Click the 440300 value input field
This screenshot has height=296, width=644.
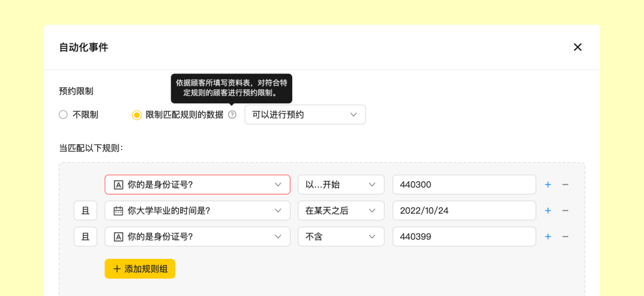pyautogui.click(x=464, y=184)
